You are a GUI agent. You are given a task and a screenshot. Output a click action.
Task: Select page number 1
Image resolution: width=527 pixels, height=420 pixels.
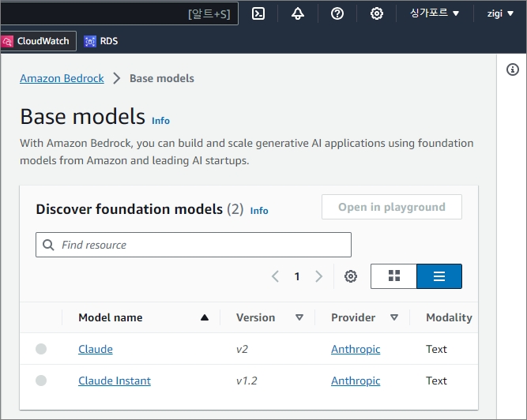(297, 276)
